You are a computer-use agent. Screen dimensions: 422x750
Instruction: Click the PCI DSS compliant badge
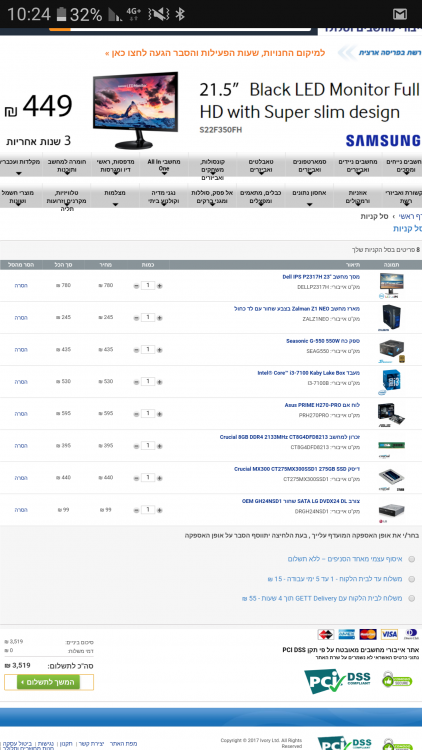(x=338, y=681)
